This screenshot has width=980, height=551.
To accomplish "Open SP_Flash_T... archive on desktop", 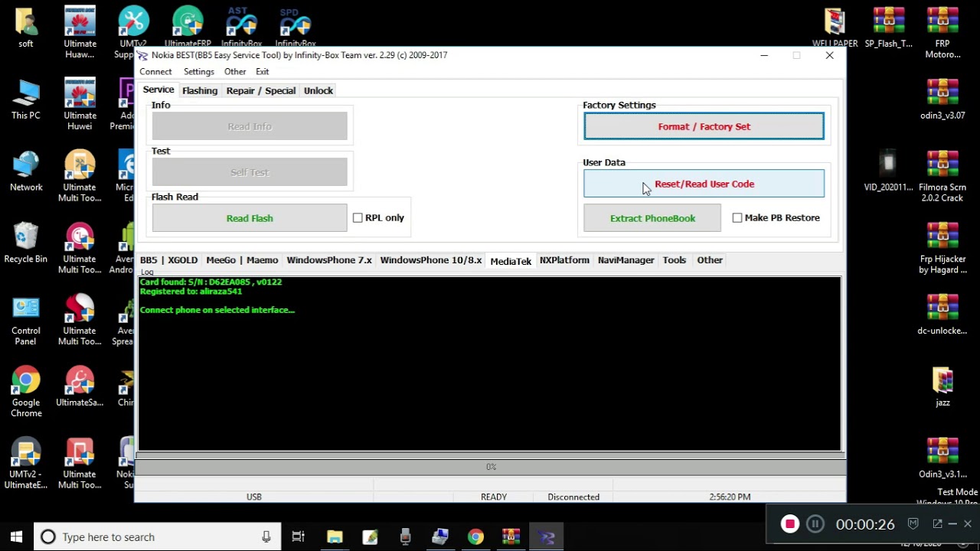I will point(888,28).
